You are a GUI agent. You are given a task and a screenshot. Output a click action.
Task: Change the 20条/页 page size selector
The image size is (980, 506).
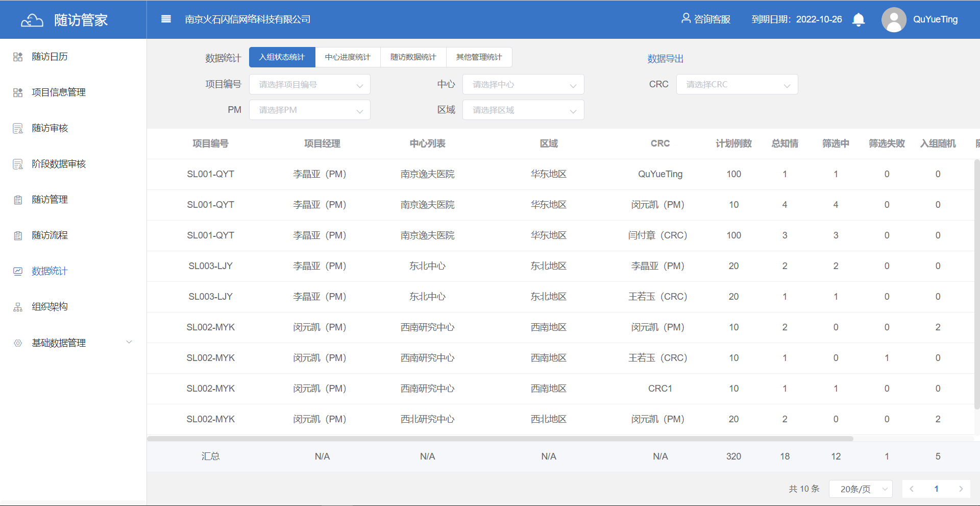coord(861,489)
